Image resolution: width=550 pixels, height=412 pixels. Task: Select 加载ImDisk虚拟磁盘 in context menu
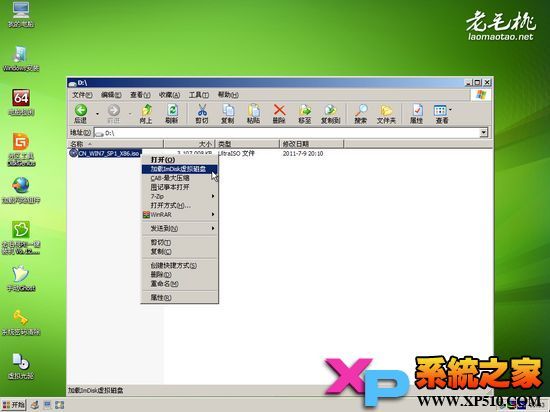pos(179,169)
